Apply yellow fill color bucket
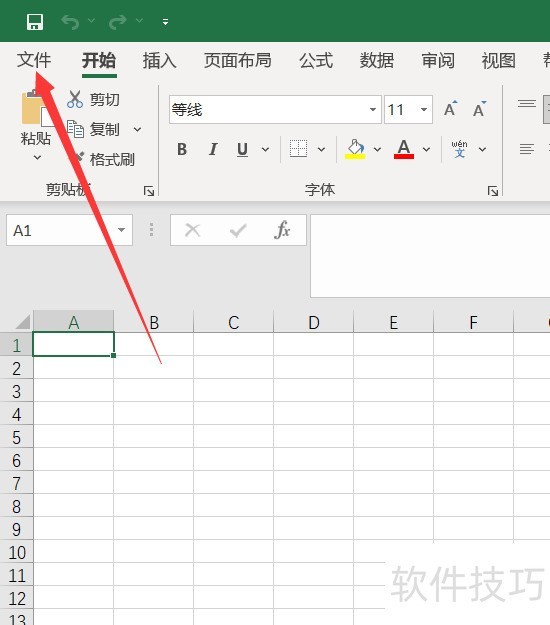Viewport: 550px width, 625px height. 355,149
